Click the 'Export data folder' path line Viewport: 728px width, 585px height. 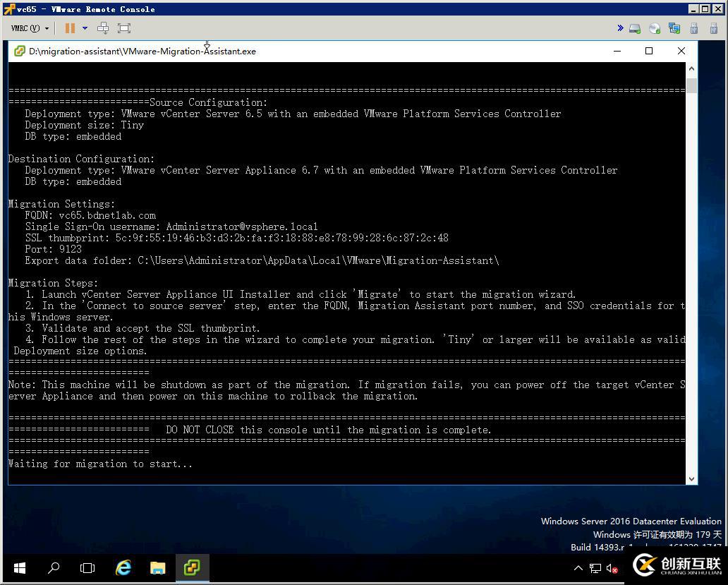(262, 260)
